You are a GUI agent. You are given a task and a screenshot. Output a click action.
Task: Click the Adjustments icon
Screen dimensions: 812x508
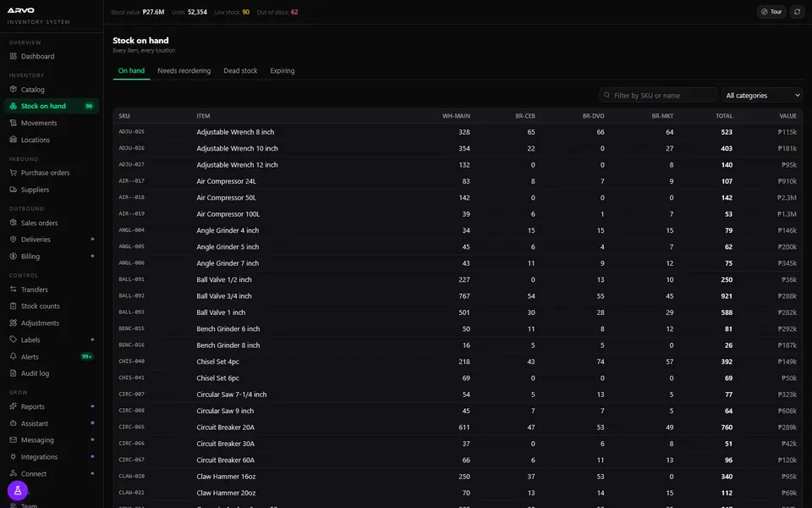click(x=14, y=323)
